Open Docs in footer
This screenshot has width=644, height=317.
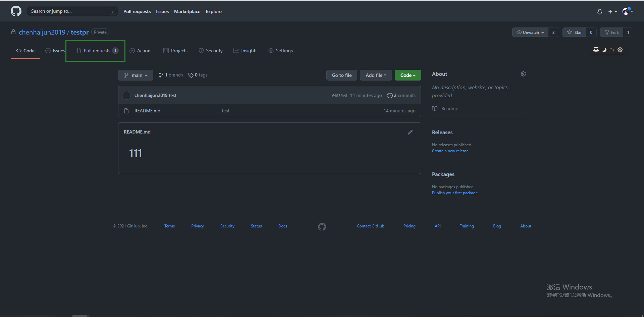(x=283, y=226)
